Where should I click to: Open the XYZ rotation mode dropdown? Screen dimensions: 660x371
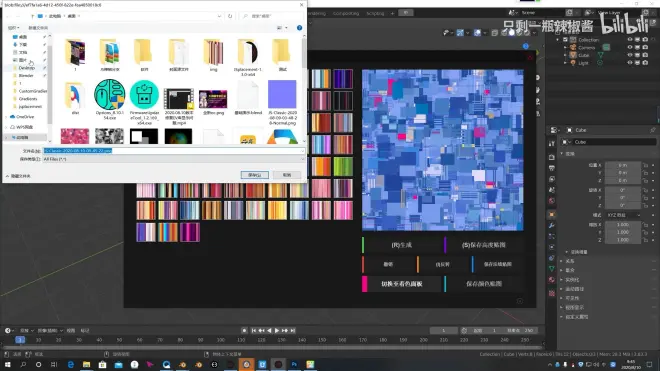(623, 215)
